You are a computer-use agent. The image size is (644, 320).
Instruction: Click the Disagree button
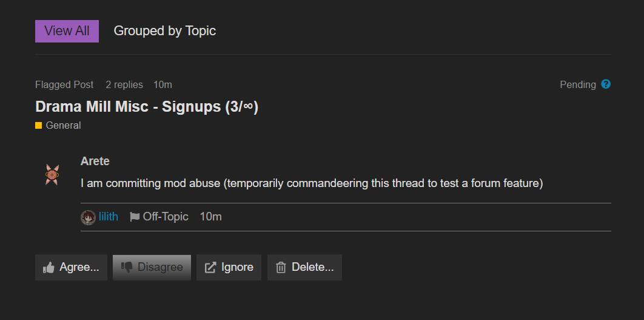(x=152, y=268)
